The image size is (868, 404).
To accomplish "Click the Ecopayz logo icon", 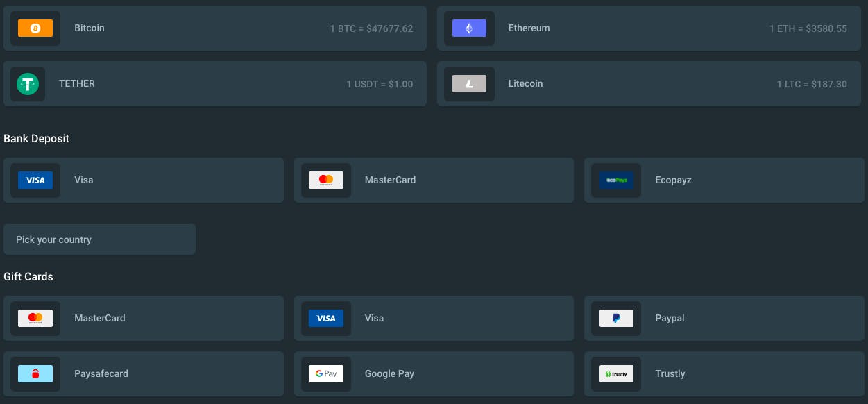I will click(616, 180).
